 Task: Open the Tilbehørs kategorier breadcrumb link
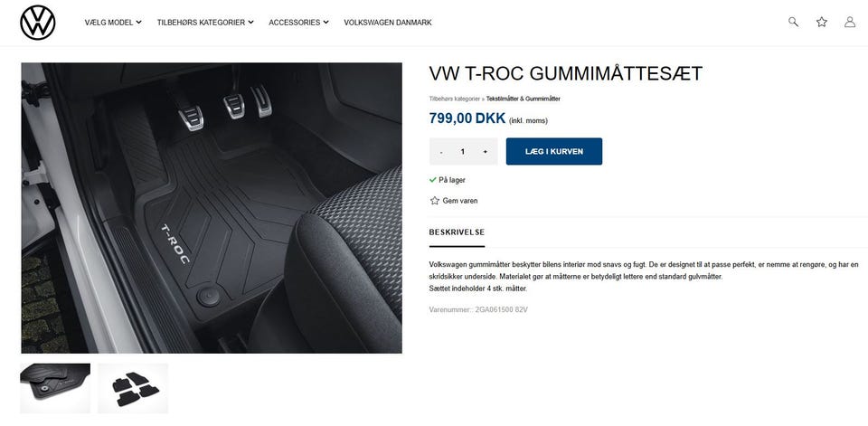click(x=455, y=99)
